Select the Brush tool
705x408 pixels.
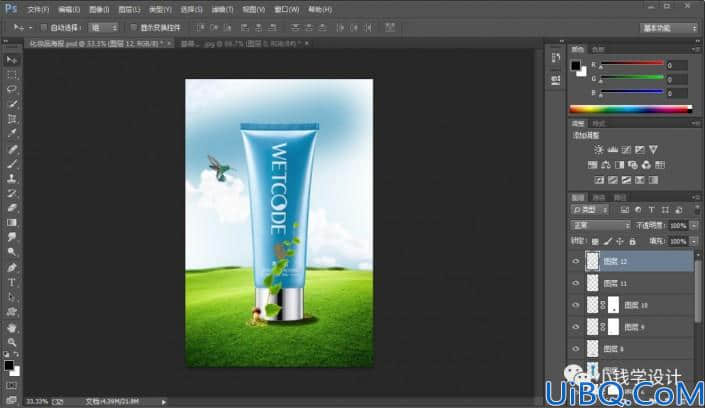coord(12,164)
